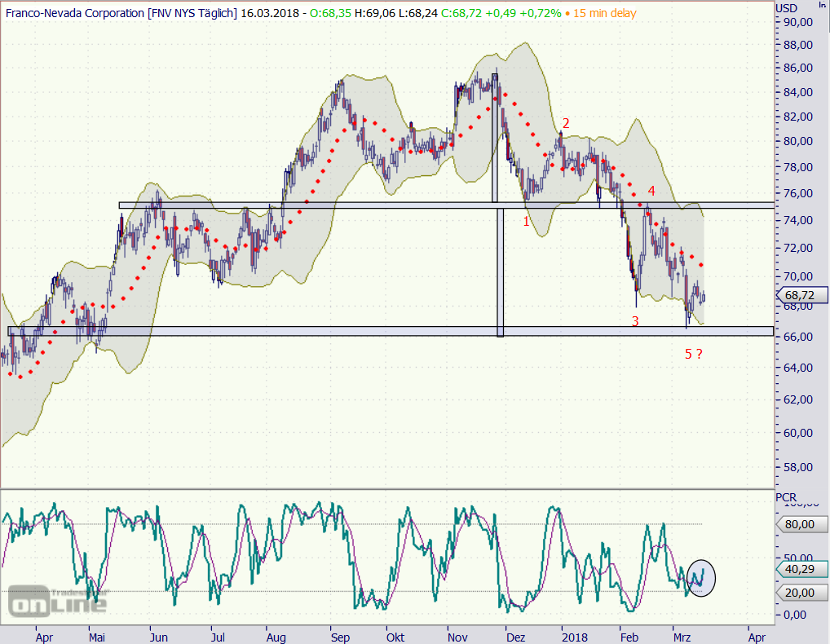This screenshot has width=830, height=644.
Task: Select the [FNV NYS Täglich] symbol label
Action: pos(192,13)
